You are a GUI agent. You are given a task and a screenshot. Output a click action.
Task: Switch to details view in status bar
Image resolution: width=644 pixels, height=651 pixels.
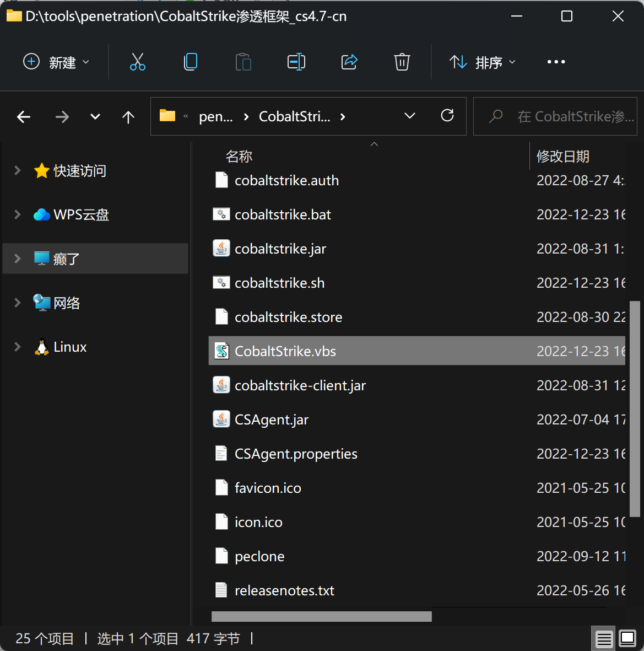click(x=604, y=638)
